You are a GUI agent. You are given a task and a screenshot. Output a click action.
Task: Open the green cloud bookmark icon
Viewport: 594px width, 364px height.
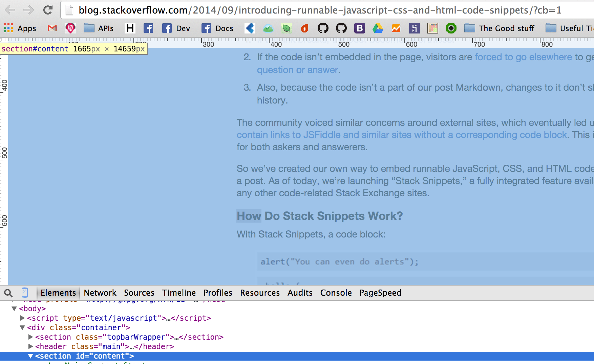tap(268, 28)
